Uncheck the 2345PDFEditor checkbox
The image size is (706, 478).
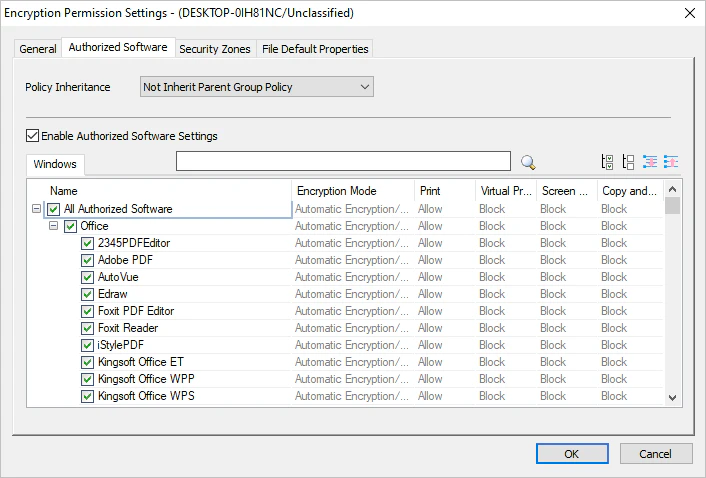[87, 243]
